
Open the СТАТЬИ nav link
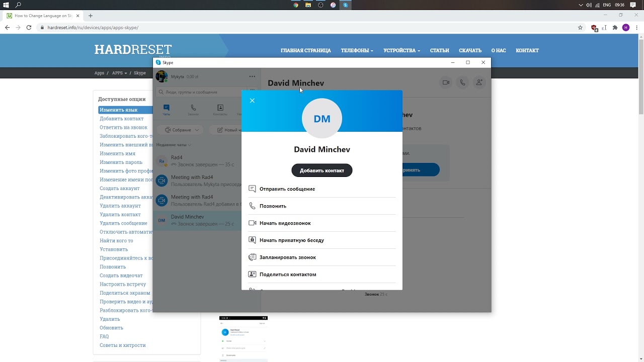pos(440,50)
